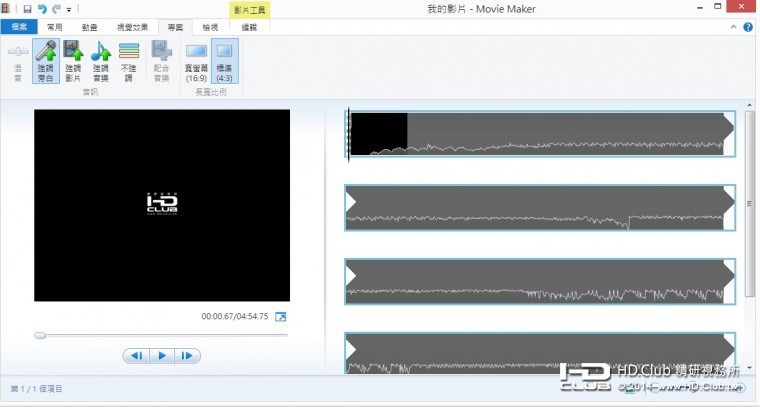Open the 檔案 (File) menu
Viewport: 760px width, 407px height.
(x=19, y=27)
